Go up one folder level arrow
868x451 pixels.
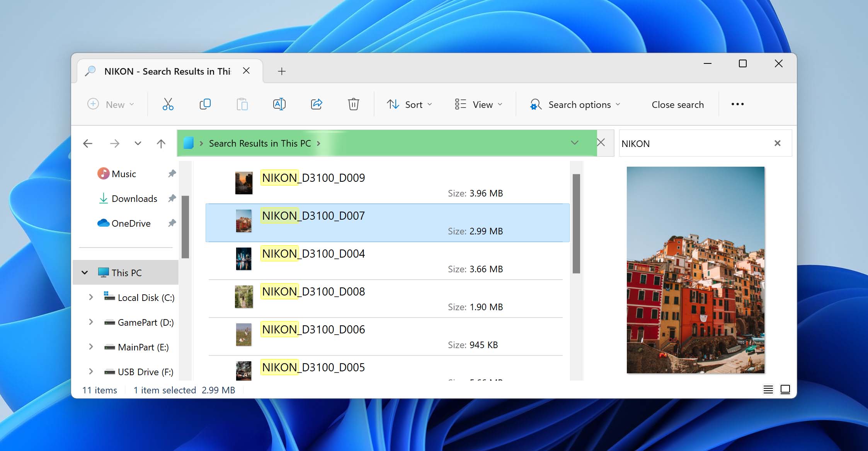(161, 143)
